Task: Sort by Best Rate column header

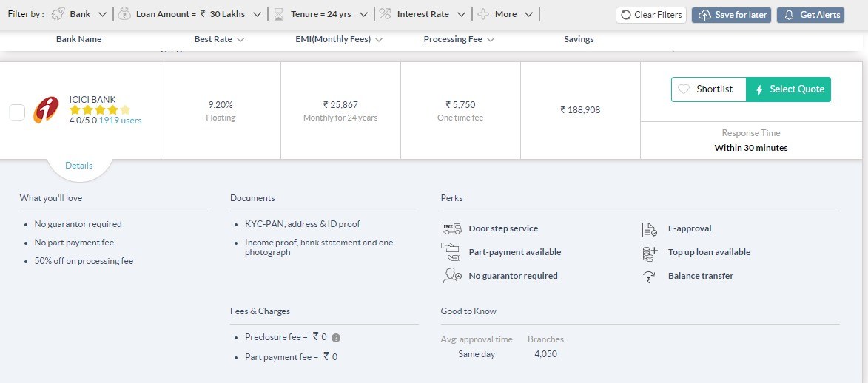Action: click(219, 39)
